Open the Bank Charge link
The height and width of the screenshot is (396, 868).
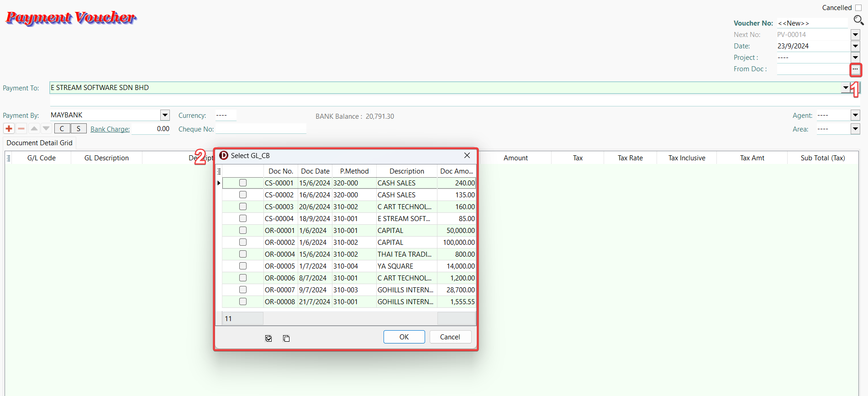click(110, 129)
